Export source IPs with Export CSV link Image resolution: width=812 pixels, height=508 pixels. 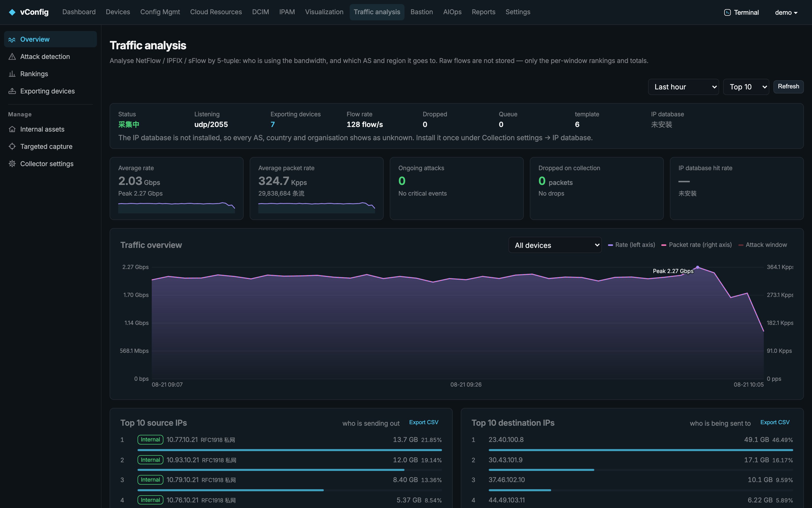click(x=424, y=422)
